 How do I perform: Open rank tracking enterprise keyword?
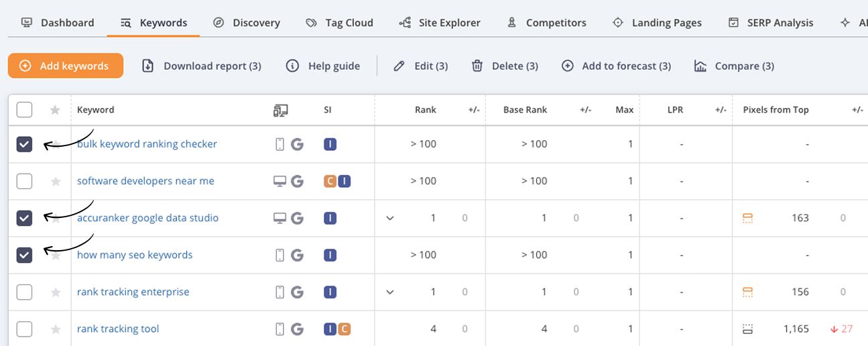[x=133, y=292]
